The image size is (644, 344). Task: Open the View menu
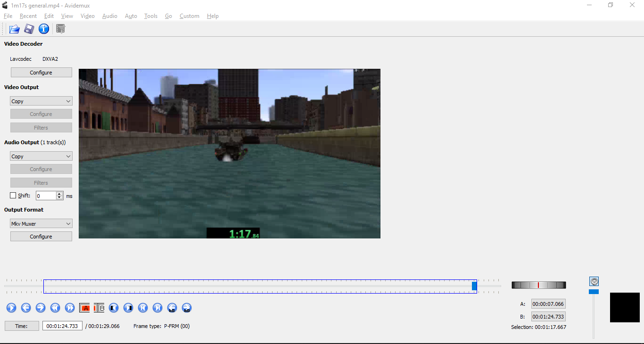coord(67,16)
